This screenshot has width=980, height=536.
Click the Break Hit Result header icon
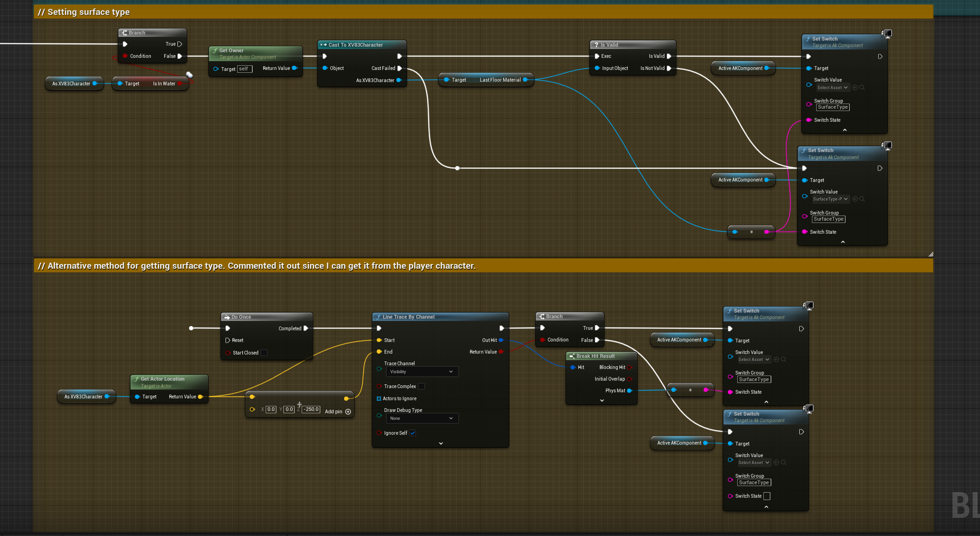(x=572, y=356)
